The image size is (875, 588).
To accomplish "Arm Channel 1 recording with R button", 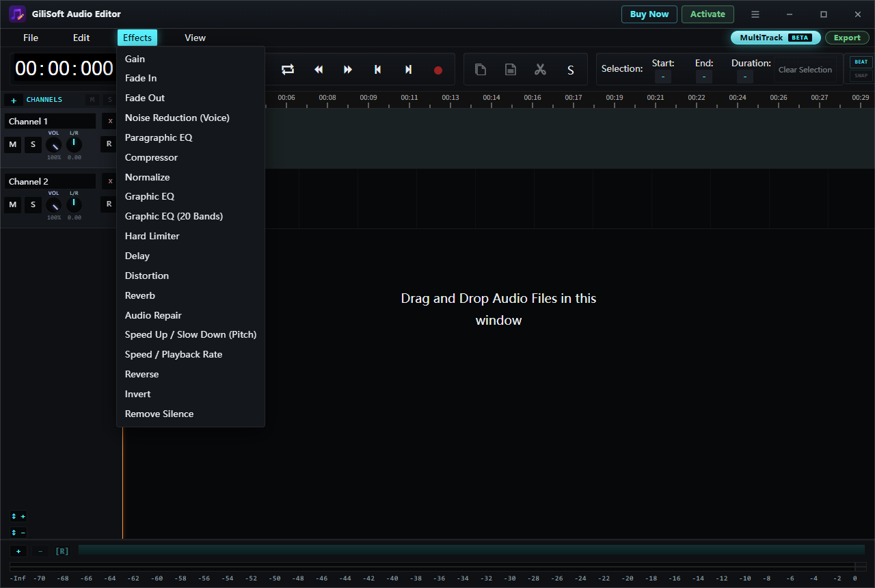I will [x=109, y=144].
